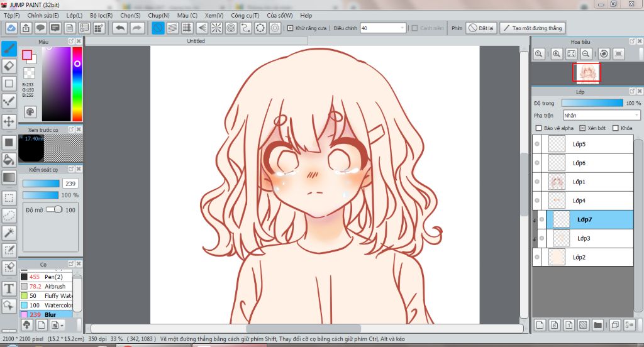Open the Bộ lọc(R) menu
Image resolution: width=644 pixels, height=347 pixels.
[101, 15]
